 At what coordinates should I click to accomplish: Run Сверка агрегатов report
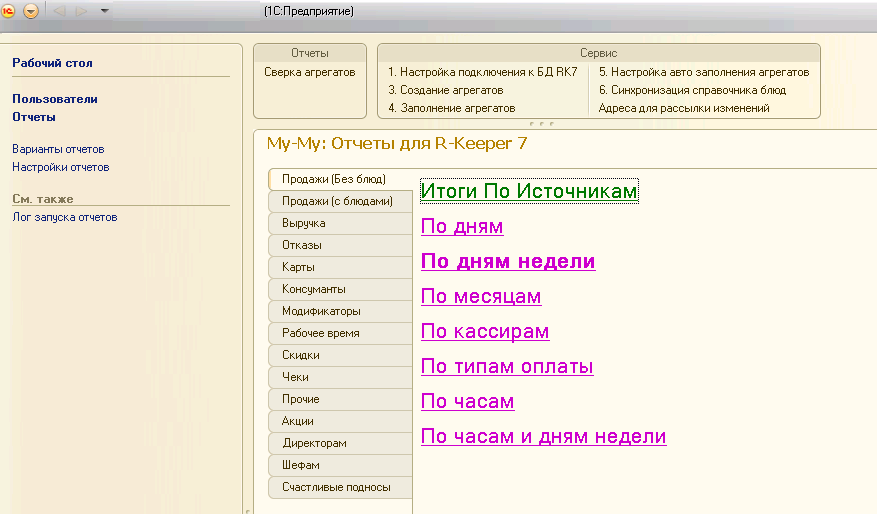click(309, 72)
